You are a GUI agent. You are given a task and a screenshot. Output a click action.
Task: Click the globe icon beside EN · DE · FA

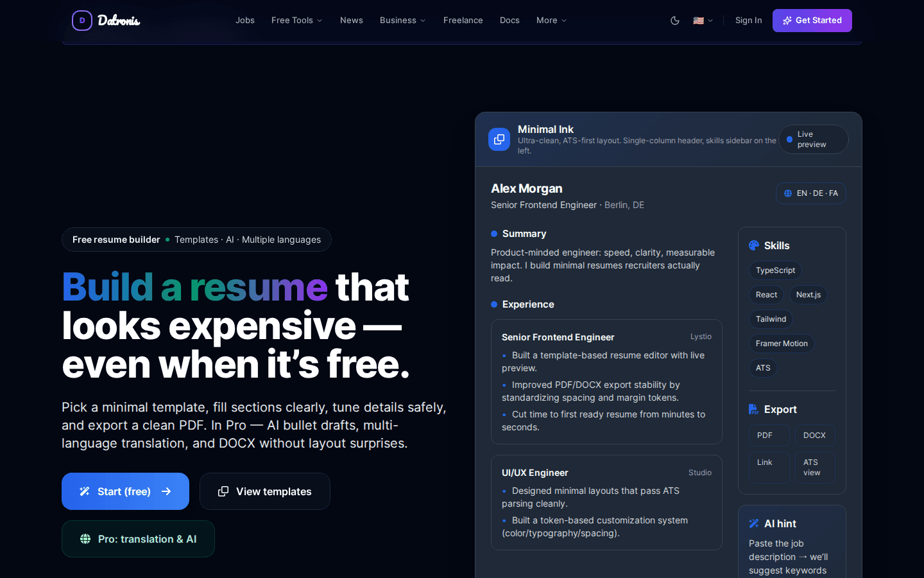click(788, 193)
